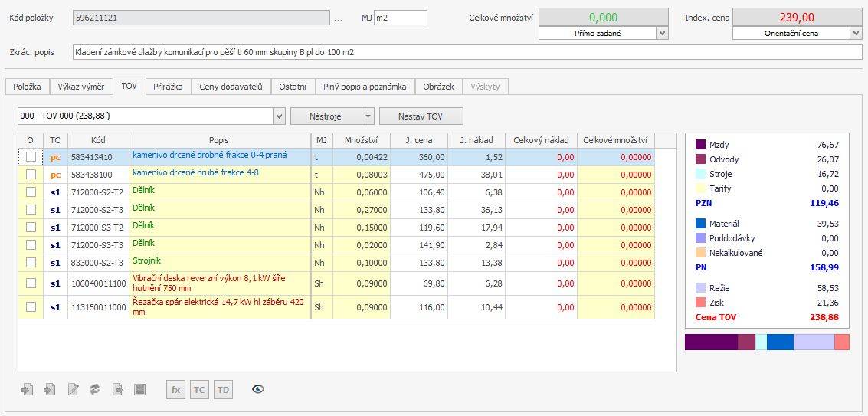Click the Poddodávky color swatch
868x416 pixels.
pos(700,238)
